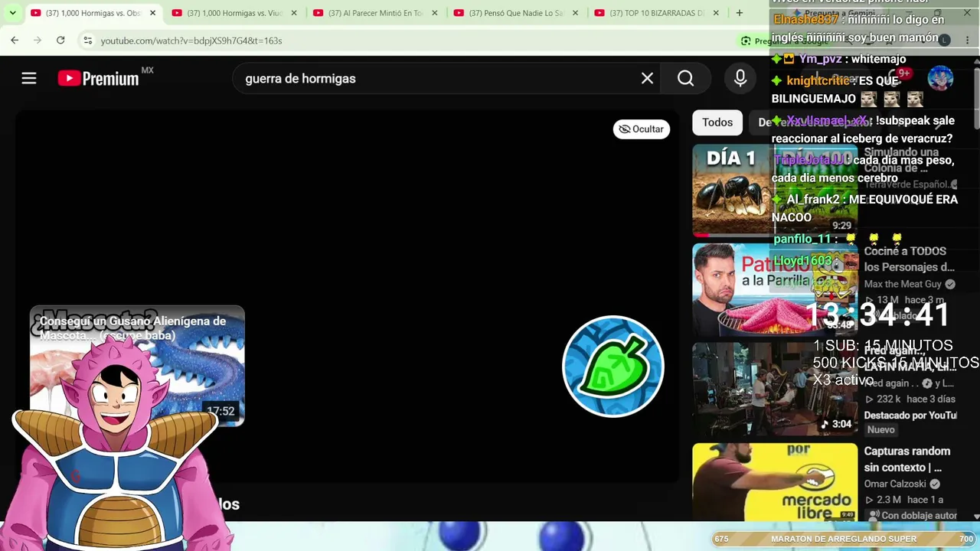Screen dimensions: 980x551
Task: Visit the Omar Calzoski channel
Action: (895, 484)
